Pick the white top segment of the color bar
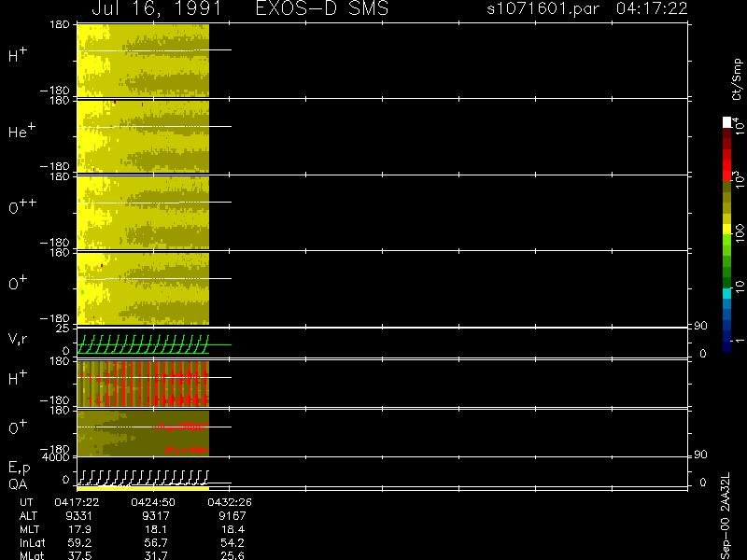This screenshot has height=560, width=747. [x=727, y=122]
